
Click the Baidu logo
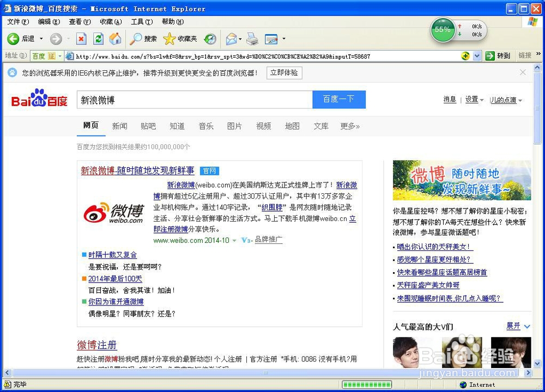(x=39, y=98)
